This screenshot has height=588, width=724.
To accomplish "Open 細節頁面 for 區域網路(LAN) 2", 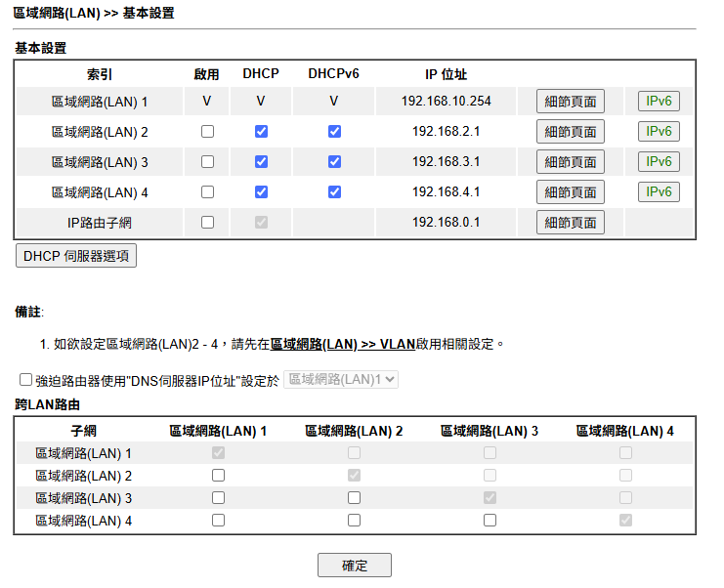I will point(571,132).
